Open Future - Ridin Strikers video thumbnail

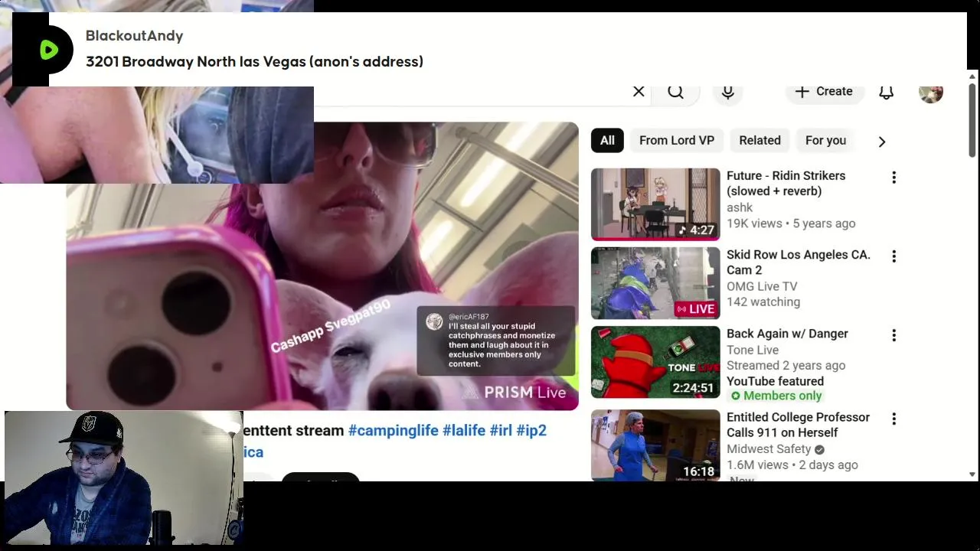click(655, 204)
